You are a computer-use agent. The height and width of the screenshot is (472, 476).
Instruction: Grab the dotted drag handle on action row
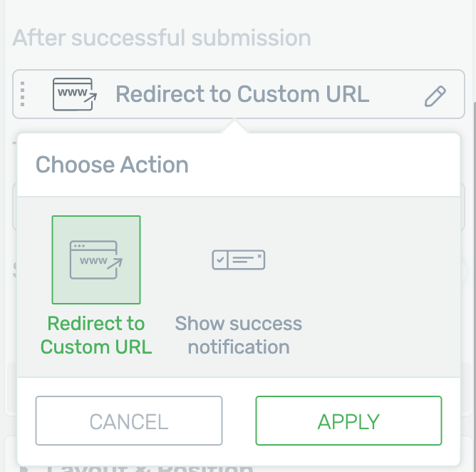(22, 94)
